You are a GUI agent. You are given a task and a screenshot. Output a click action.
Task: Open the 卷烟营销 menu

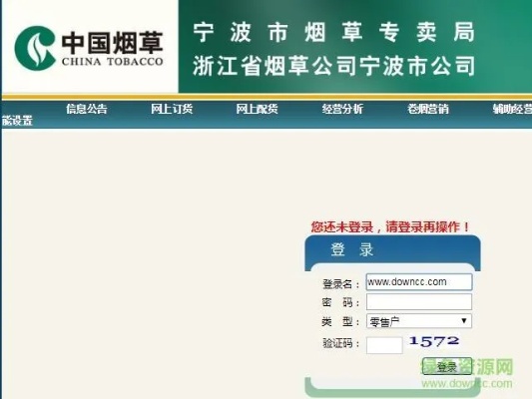coord(428,109)
